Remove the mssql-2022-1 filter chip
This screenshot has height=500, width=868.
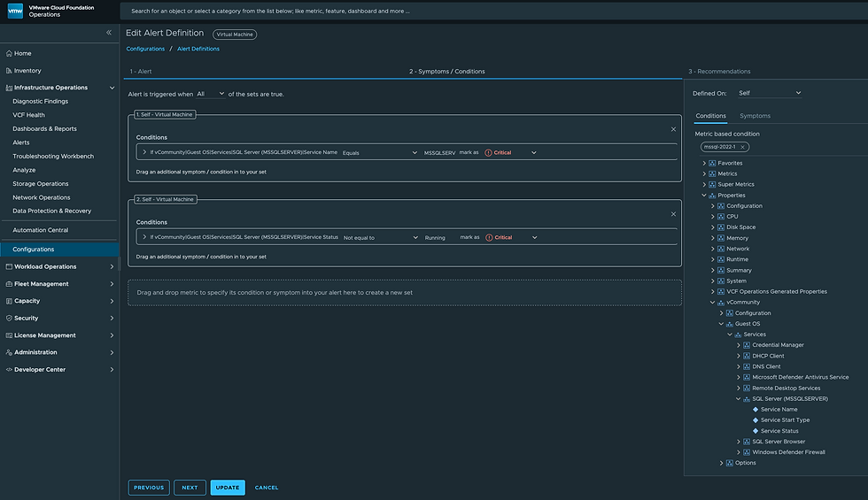pyautogui.click(x=742, y=147)
